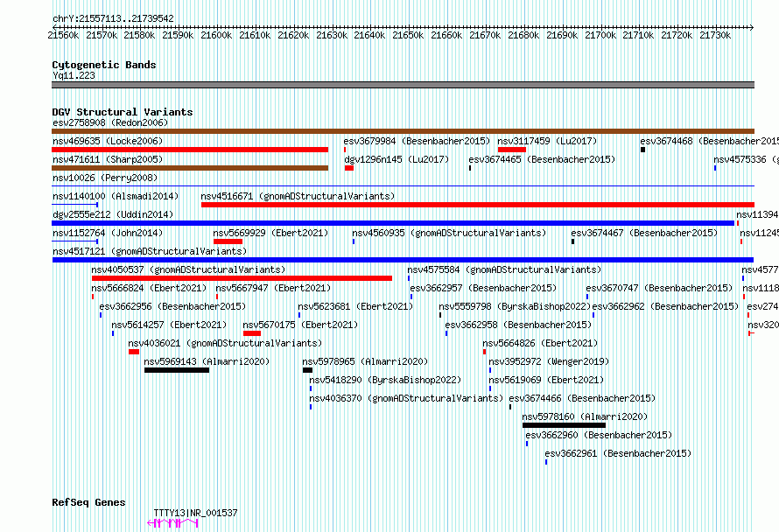Viewport: 779px width, 532px height.
Task: Select the magenta TTTY13 gene glyph
Action: click(x=173, y=523)
